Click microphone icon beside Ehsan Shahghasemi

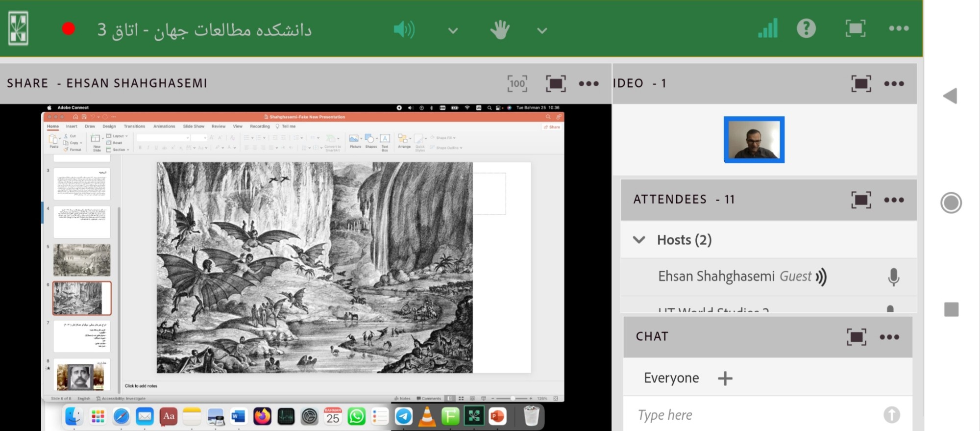pyautogui.click(x=893, y=277)
